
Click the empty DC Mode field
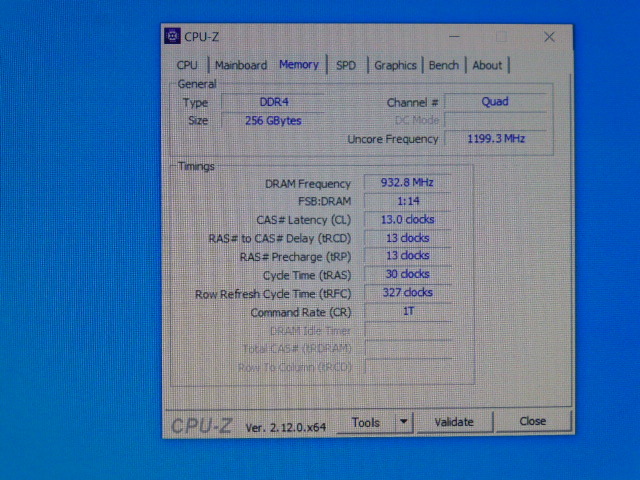[x=496, y=120]
